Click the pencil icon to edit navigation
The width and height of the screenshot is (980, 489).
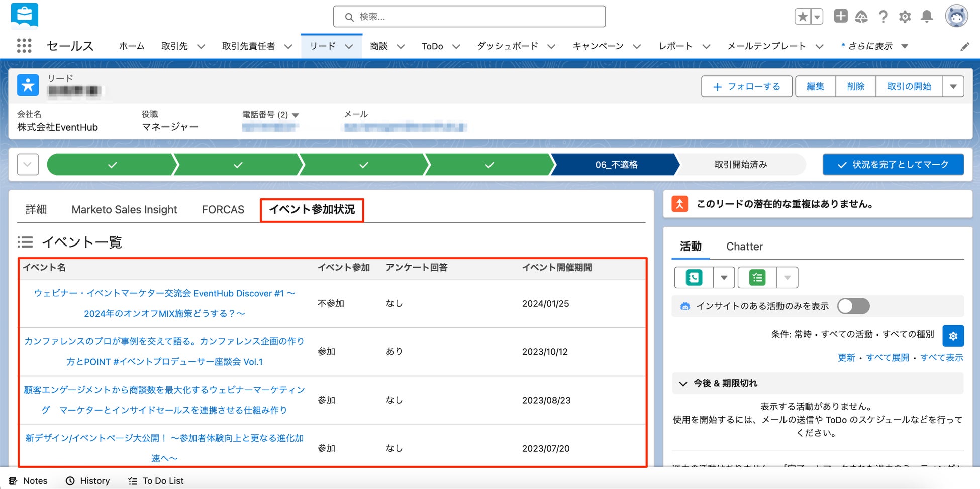[x=964, y=46]
